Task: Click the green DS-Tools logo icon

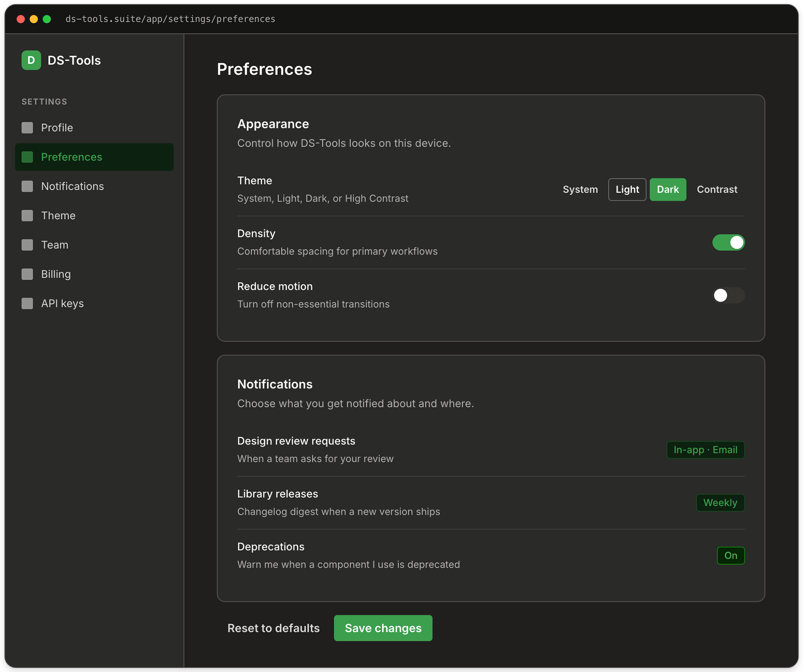Action: click(31, 60)
